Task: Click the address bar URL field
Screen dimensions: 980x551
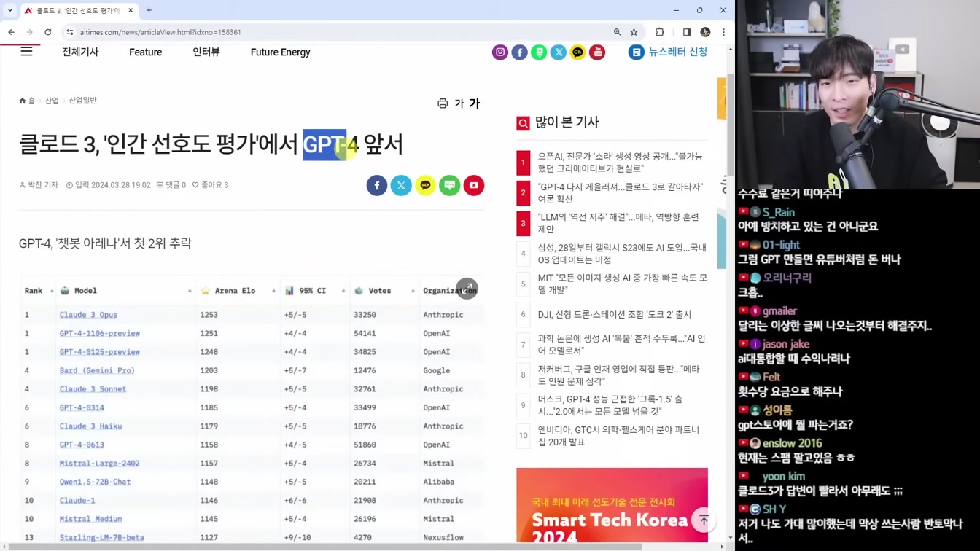Action: click(335, 32)
